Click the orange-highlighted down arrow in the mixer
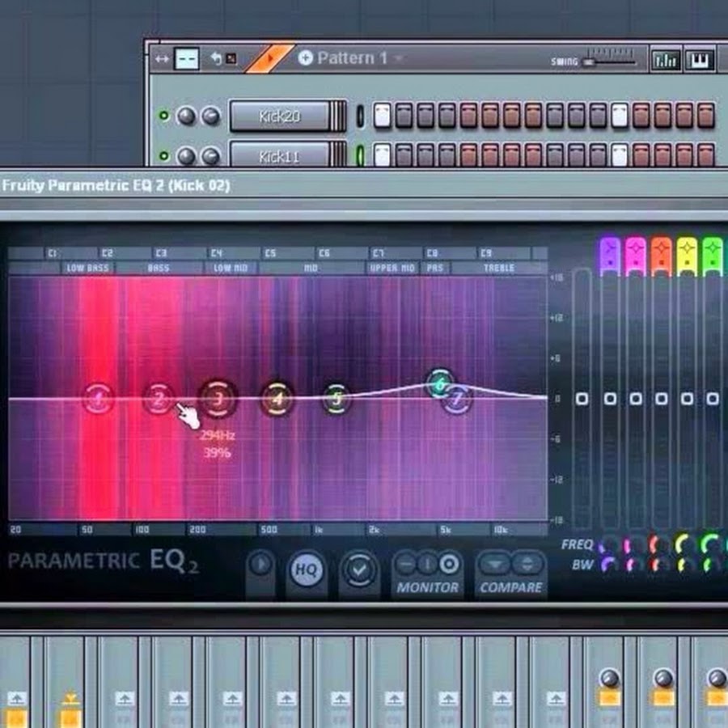728x728 pixels. click(x=70, y=698)
